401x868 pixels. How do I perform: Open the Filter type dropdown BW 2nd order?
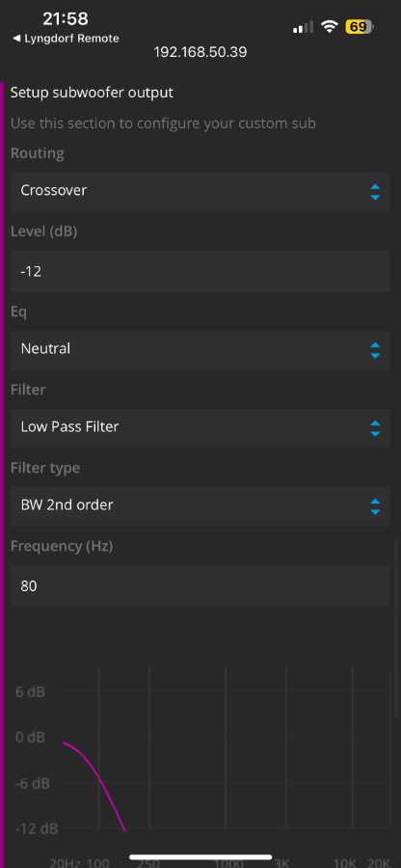200,506
